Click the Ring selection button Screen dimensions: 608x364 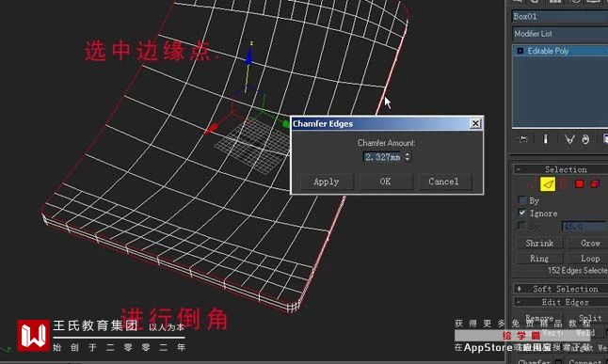[539, 258]
